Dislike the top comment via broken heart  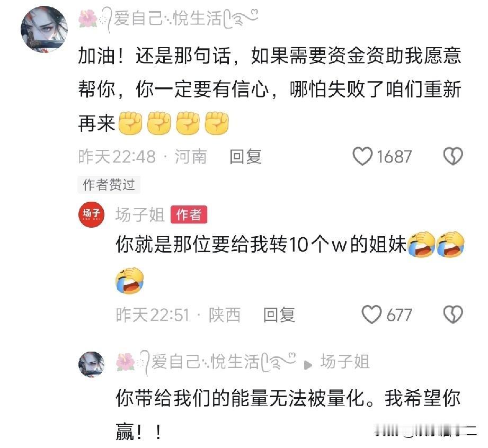pyautogui.click(x=453, y=156)
